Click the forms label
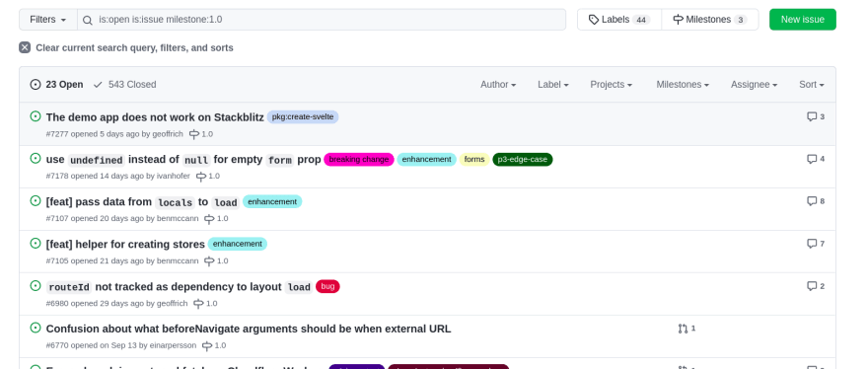 474,160
